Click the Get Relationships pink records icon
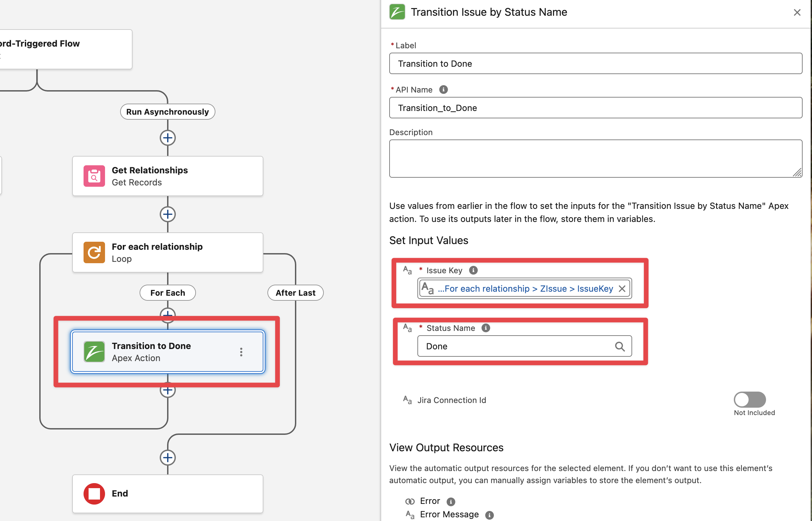812x521 pixels. click(94, 176)
